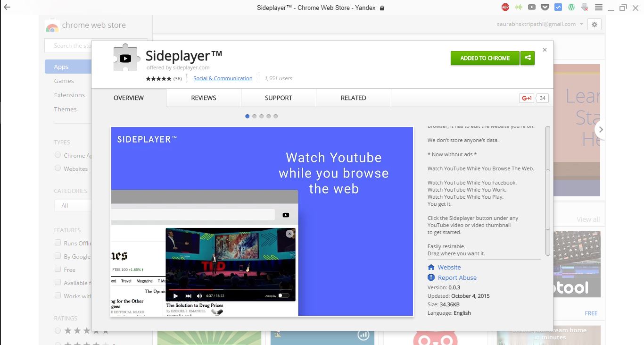This screenshot has height=345, width=644.
Task: Select the second screenshot carousel dot
Action: (255, 116)
